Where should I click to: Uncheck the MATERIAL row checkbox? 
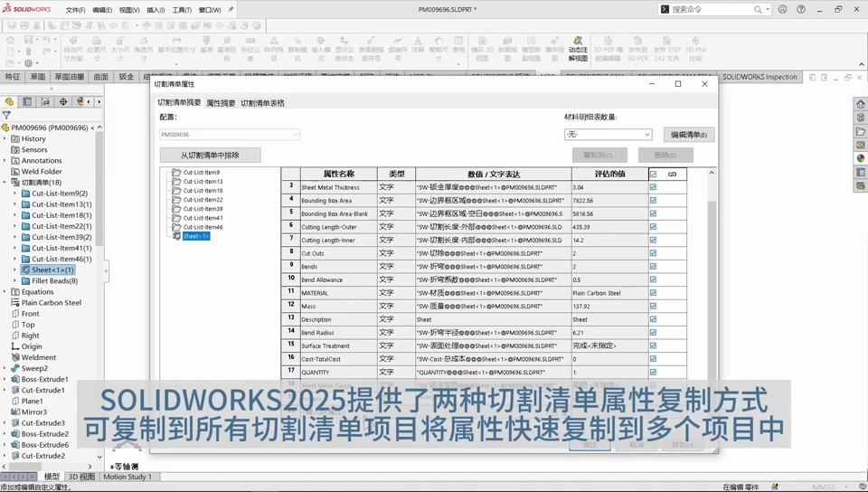[x=653, y=293]
